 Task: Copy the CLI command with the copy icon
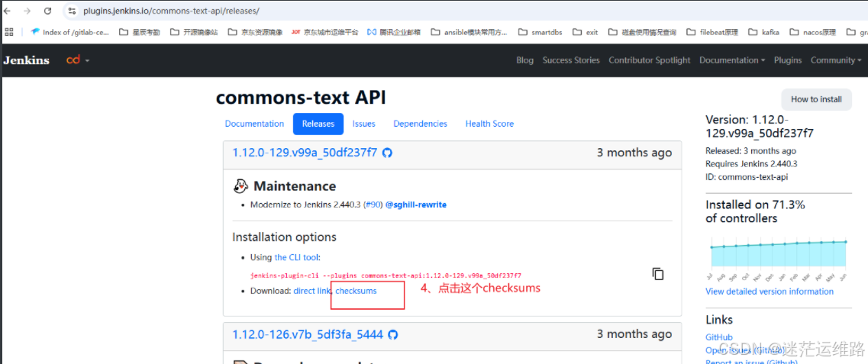[657, 273]
